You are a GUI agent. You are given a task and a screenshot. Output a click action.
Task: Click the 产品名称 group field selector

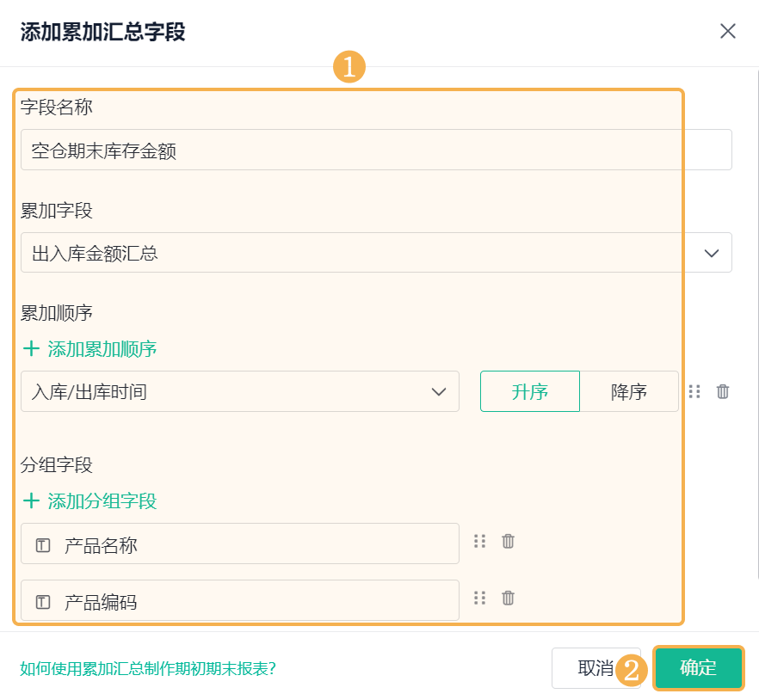tap(239, 543)
